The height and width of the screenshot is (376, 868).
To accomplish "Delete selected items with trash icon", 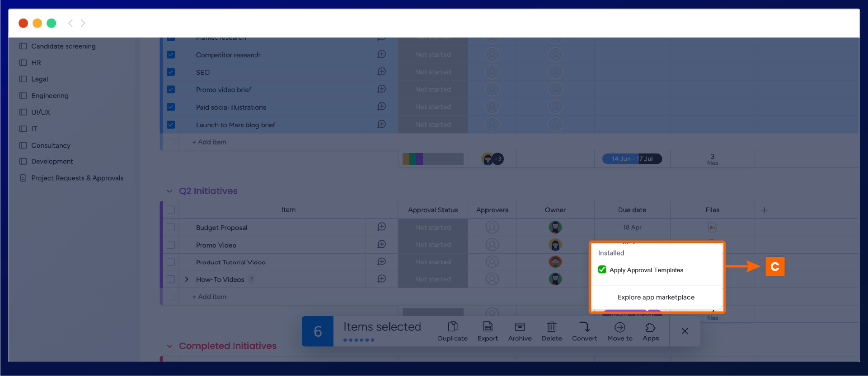I will click(x=552, y=327).
